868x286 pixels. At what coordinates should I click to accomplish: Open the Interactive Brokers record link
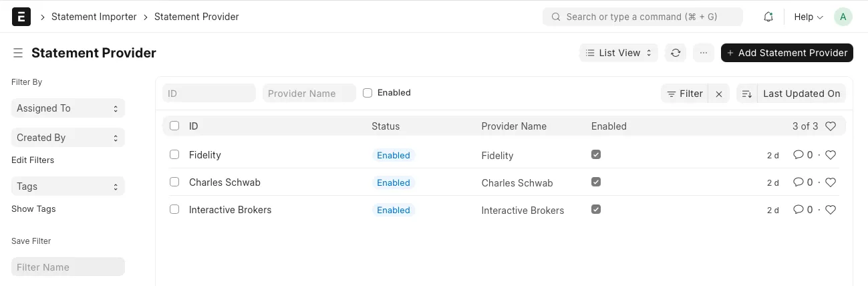(230, 210)
